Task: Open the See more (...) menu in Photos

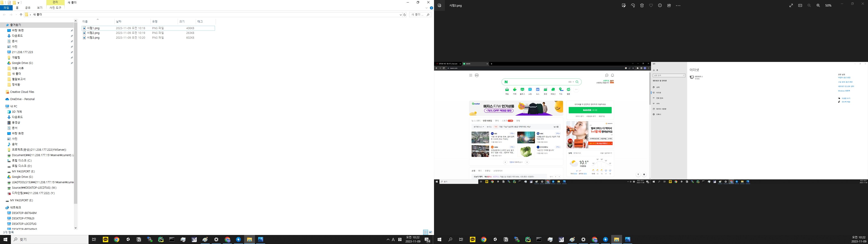Action: coord(678,5)
